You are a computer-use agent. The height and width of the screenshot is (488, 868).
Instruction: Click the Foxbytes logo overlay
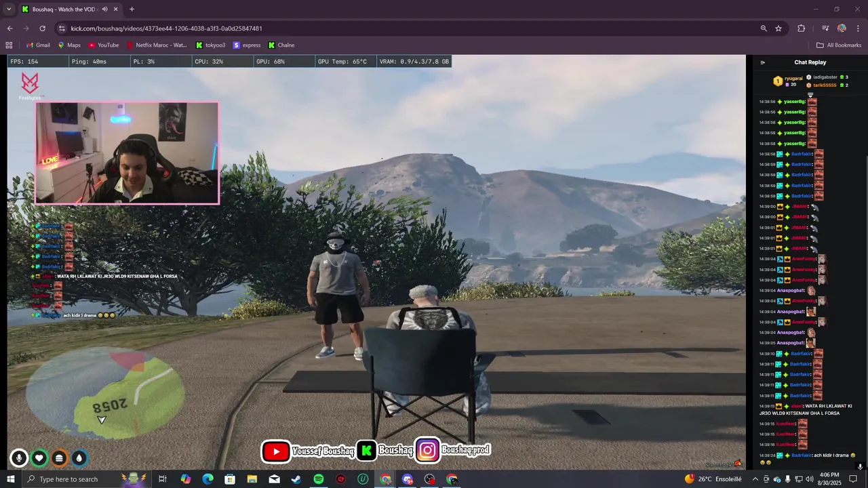pyautogui.click(x=30, y=86)
